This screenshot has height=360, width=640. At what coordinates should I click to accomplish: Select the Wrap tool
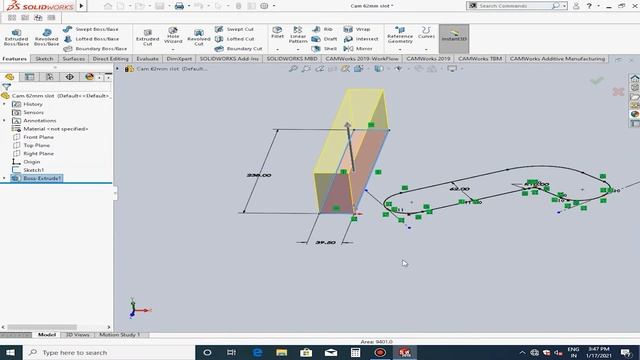[x=357, y=29]
